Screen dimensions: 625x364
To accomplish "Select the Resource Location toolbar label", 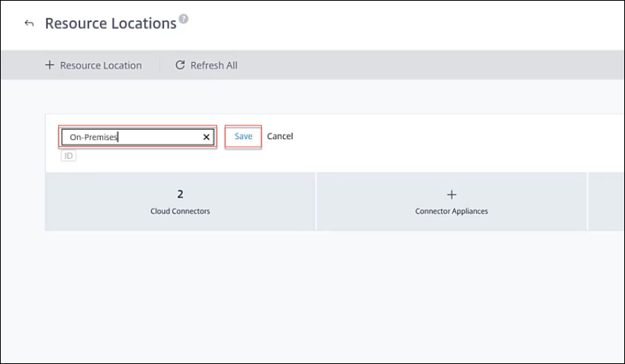I will click(x=101, y=66).
